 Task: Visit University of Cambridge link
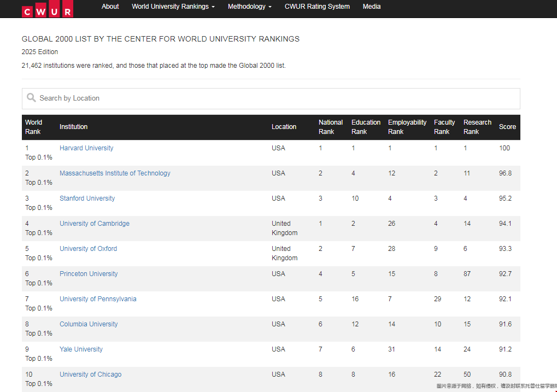point(95,224)
